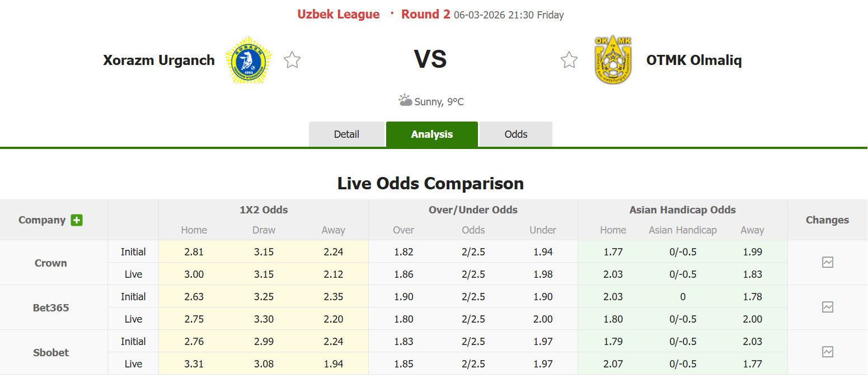The image size is (868, 382).
Task: Click the Sbobet company name
Action: coord(51,352)
